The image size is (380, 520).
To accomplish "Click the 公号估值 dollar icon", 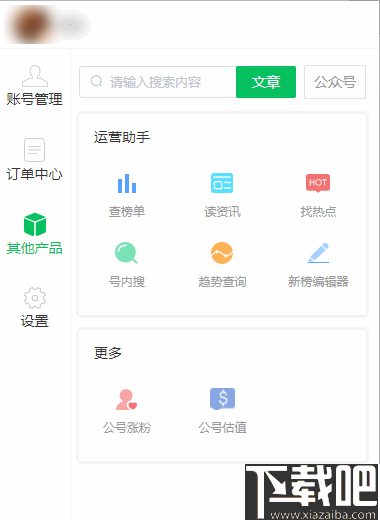I will coord(222,399).
